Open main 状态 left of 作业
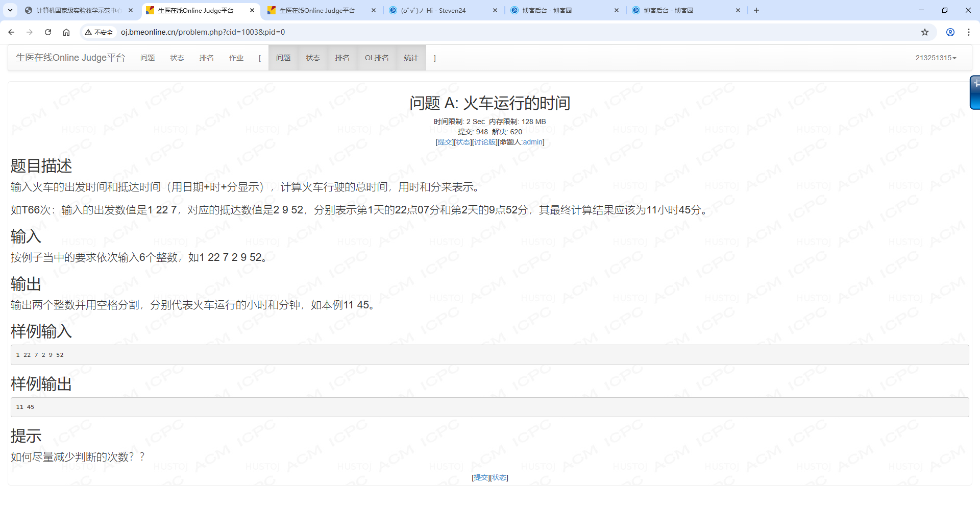 (177, 58)
